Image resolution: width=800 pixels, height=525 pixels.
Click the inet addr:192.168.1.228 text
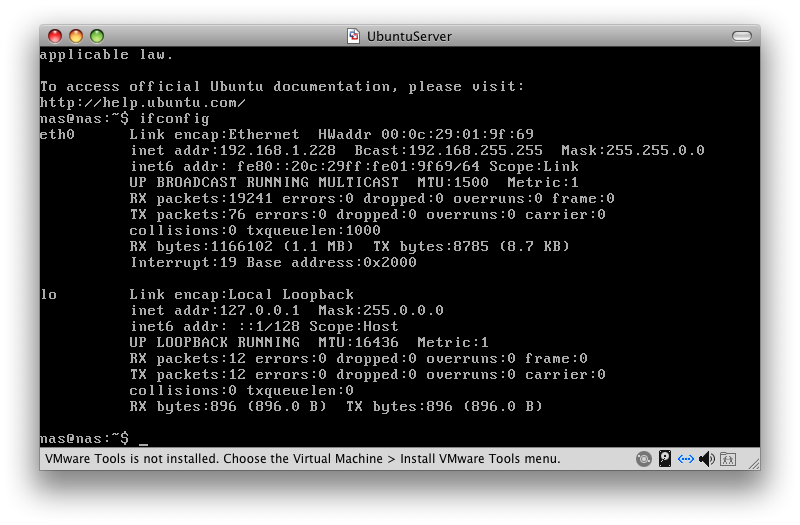pyautogui.click(x=233, y=151)
